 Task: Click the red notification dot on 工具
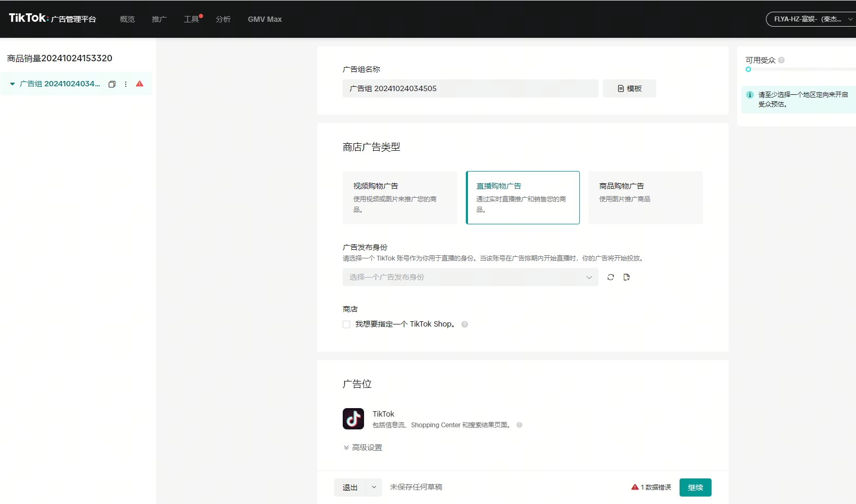point(201,16)
